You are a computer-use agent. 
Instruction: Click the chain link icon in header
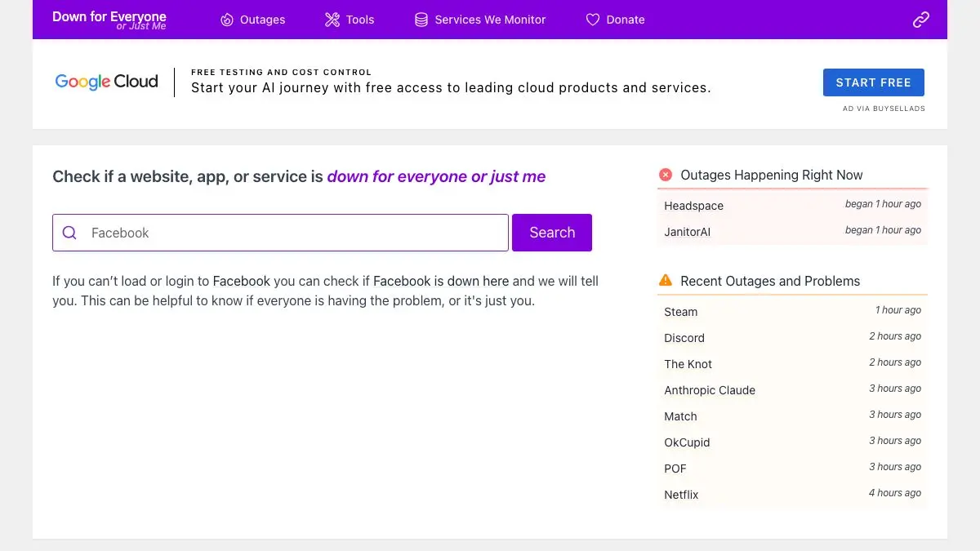pos(921,20)
